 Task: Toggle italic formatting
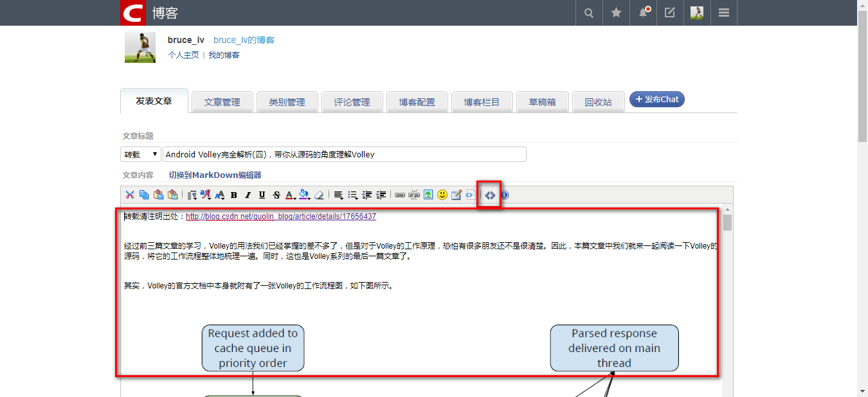pos(248,195)
